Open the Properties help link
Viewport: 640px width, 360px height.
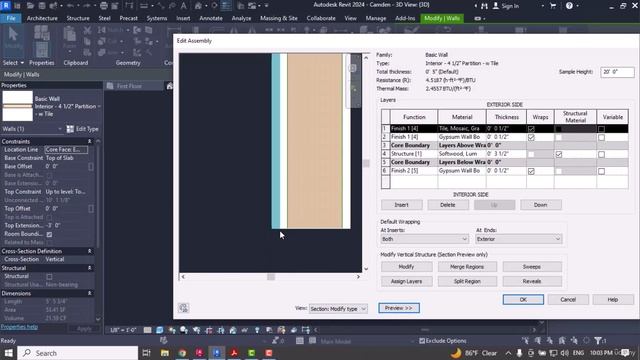click(x=19, y=327)
